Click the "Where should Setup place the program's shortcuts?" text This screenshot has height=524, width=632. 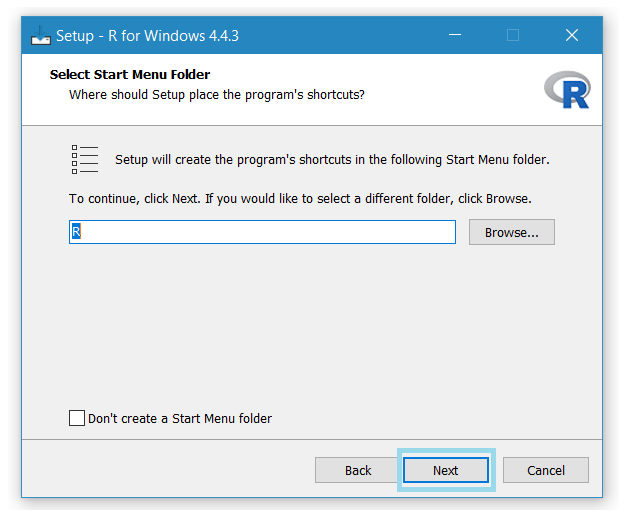[217, 95]
